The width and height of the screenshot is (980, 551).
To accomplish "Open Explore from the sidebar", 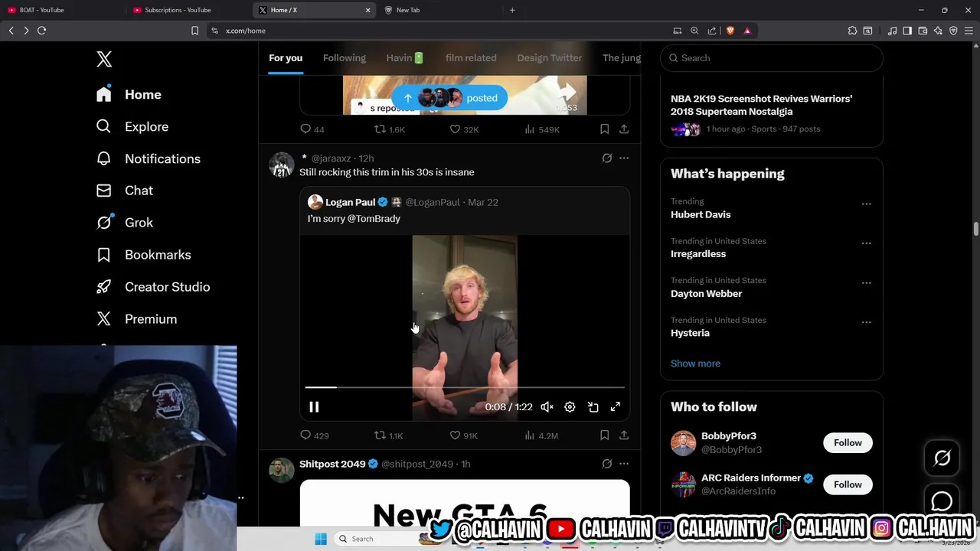I will pos(132,126).
